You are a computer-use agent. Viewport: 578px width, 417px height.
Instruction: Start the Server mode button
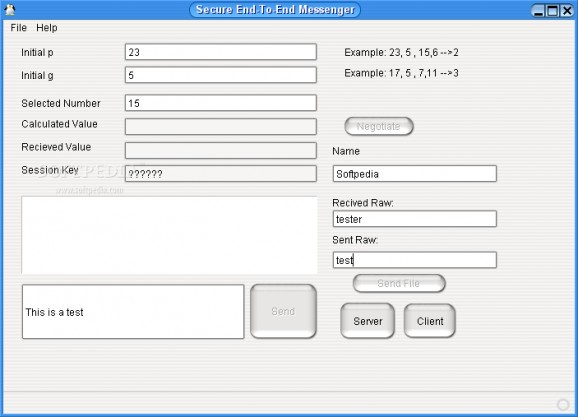pos(368,321)
